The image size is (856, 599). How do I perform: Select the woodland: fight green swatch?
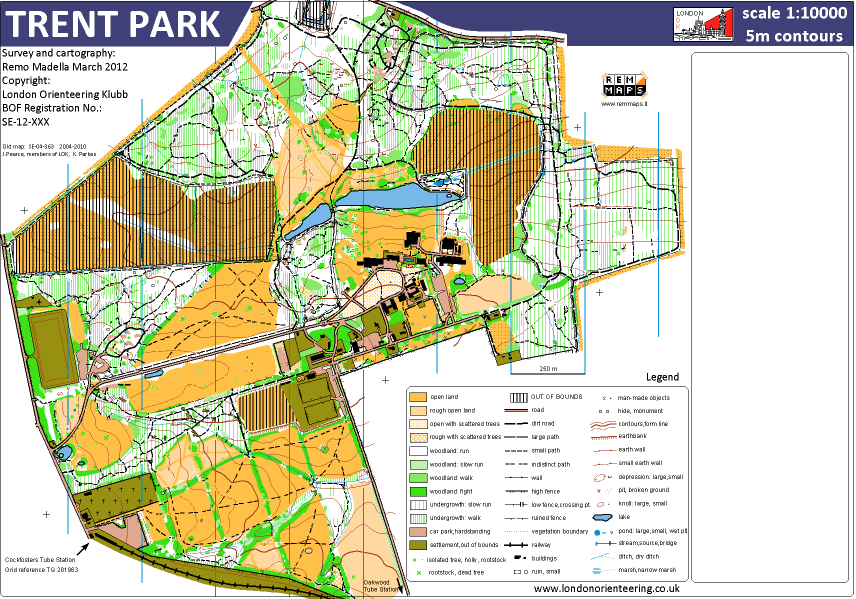pyautogui.click(x=417, y=491)
